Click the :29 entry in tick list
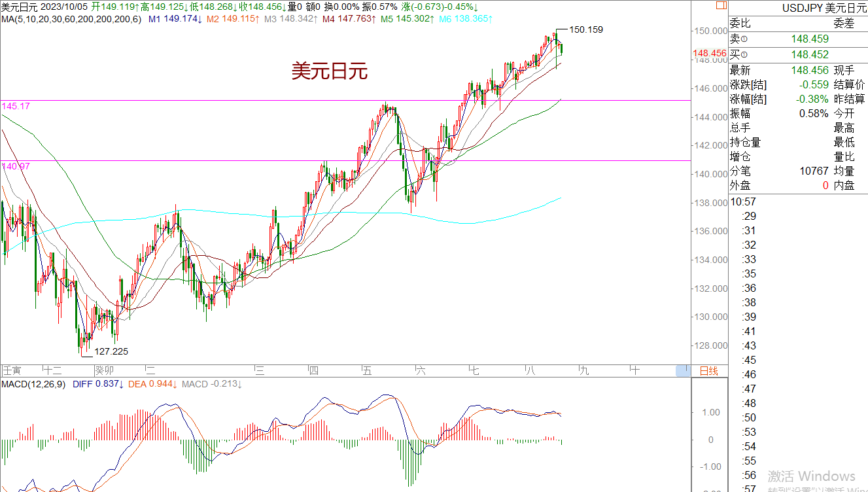This screenshot has height=492, width=868. pyautogui.click(x=749, y=216)
